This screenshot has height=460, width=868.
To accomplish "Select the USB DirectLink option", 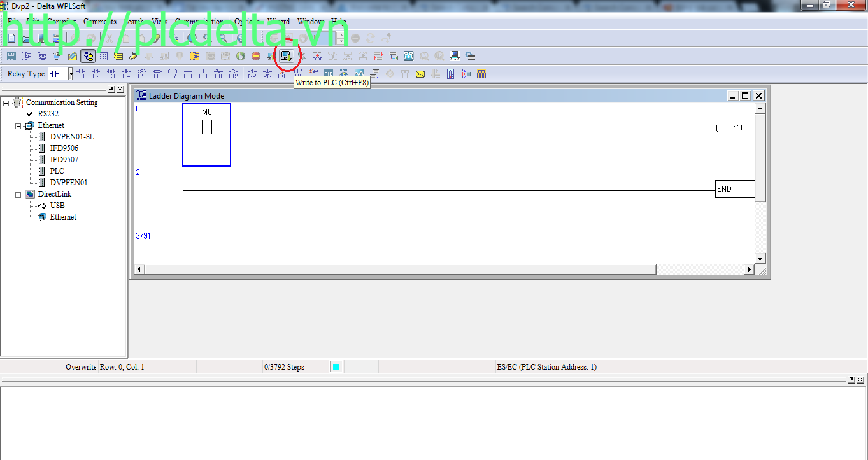I will click(x=57, y=206).
